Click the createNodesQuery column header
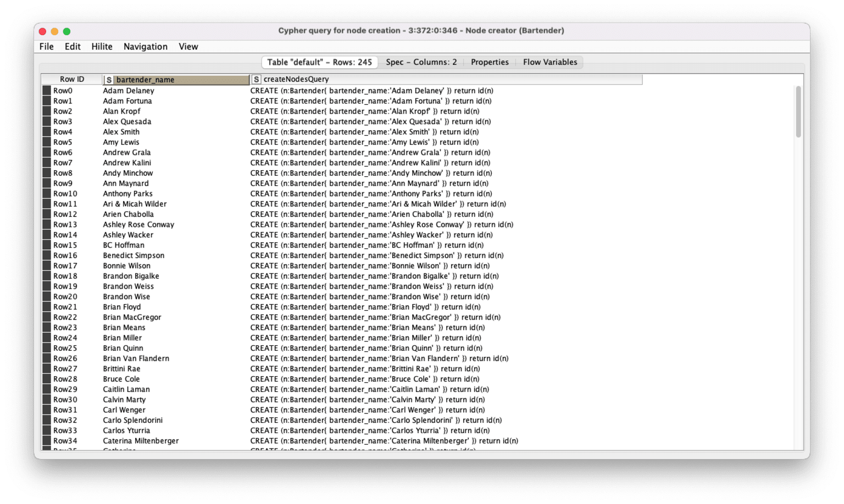844x504 pixels. (x=446, y=80)
